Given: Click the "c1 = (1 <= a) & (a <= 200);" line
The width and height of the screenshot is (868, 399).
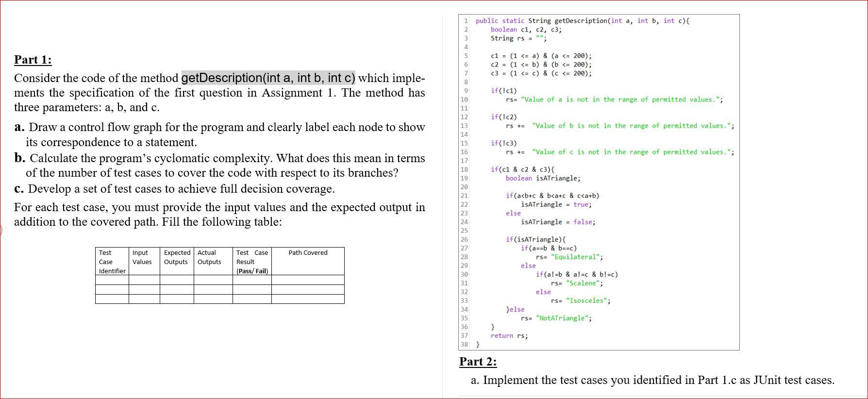Looking at the screenshot, I should [x=541, y=56].
